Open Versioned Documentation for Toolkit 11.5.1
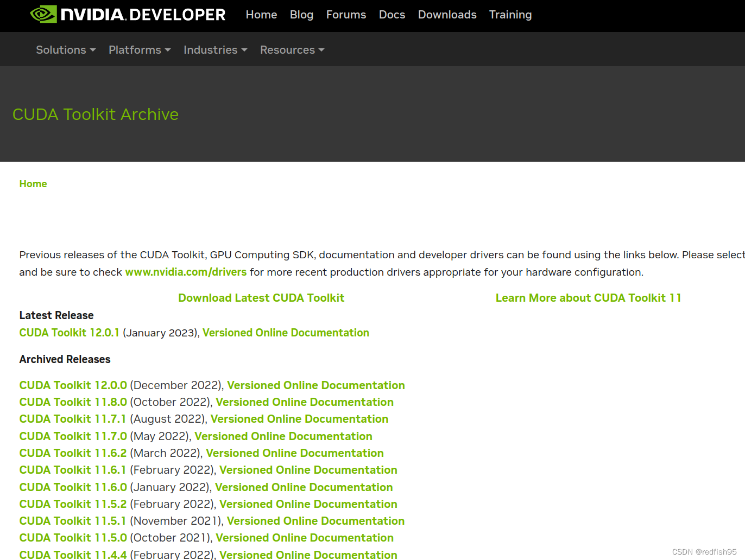The height and width of the screenshot is (560, 745). [315, 521]
